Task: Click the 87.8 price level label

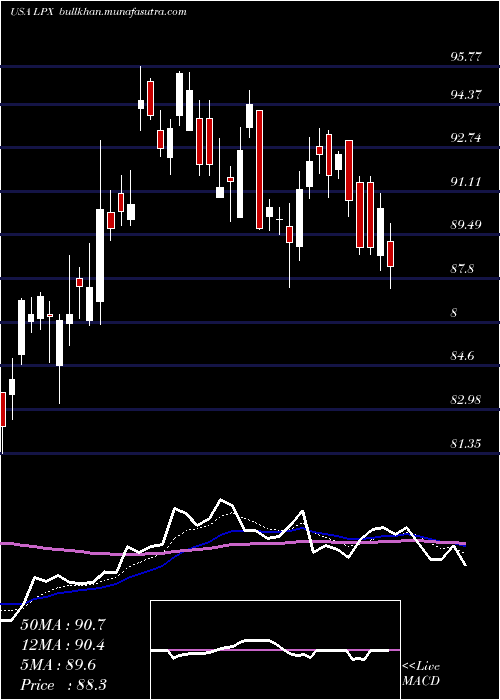Action: point(462,269)
